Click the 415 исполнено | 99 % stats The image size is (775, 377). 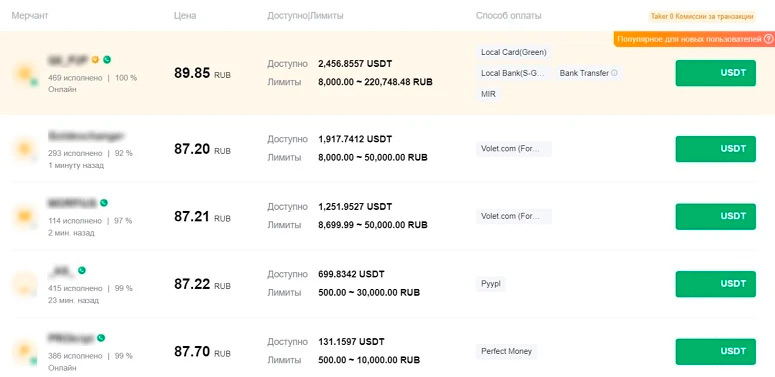pyautogui.click(x=90, y=289)
